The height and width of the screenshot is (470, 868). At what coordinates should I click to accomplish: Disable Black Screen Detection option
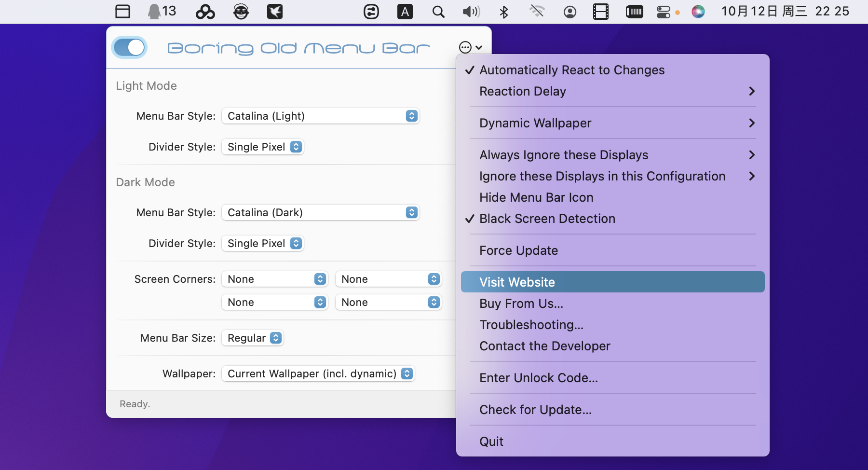pos(547,219)
